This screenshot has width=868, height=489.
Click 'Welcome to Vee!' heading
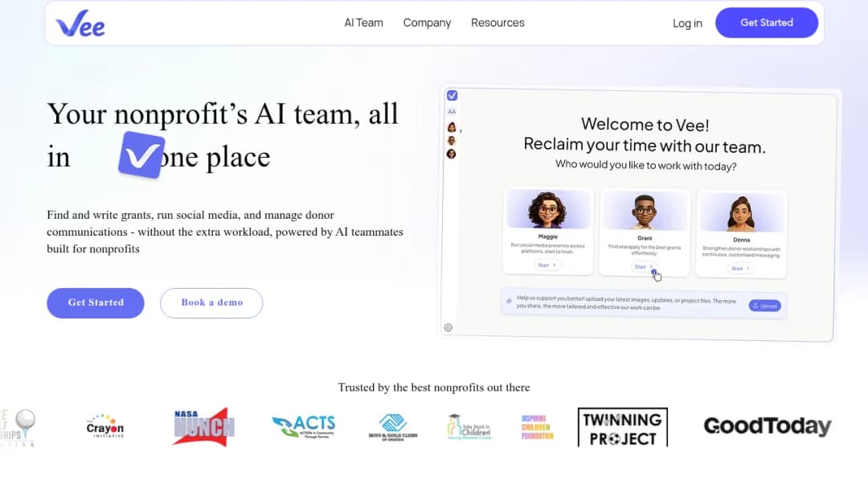click(x=645, y=125)
